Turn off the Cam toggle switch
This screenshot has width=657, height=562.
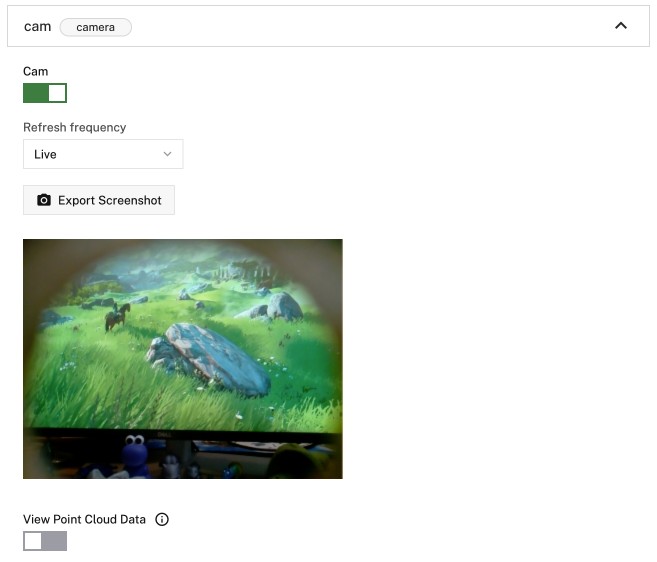pos(45,93)
